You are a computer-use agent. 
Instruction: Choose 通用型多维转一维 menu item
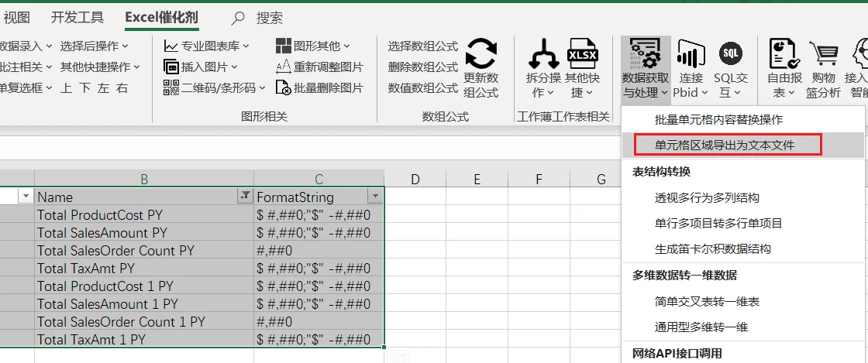pos(745,327)
